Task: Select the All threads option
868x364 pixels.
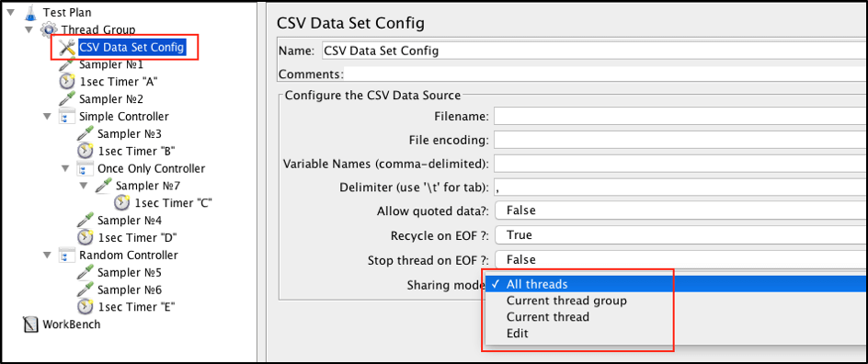Action: (x=537, y=284)
